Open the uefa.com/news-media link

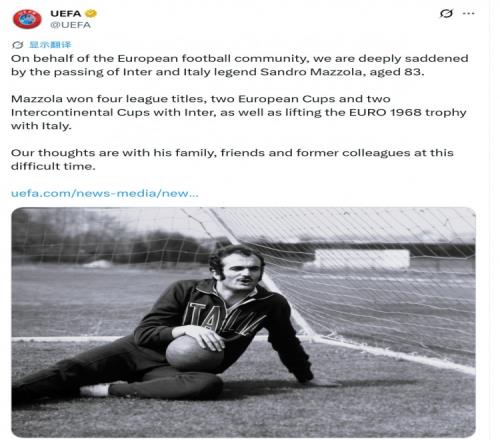pos(105,193)
